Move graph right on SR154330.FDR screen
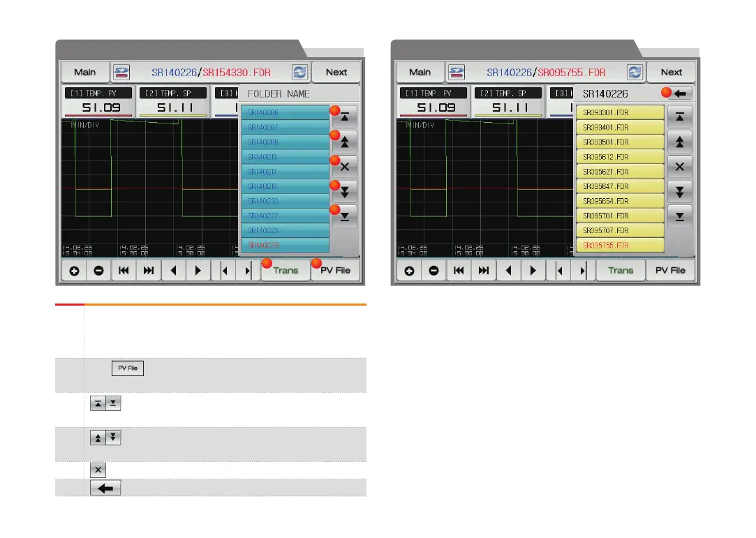The height and width of the screenshot is (538, 756). 198,271
